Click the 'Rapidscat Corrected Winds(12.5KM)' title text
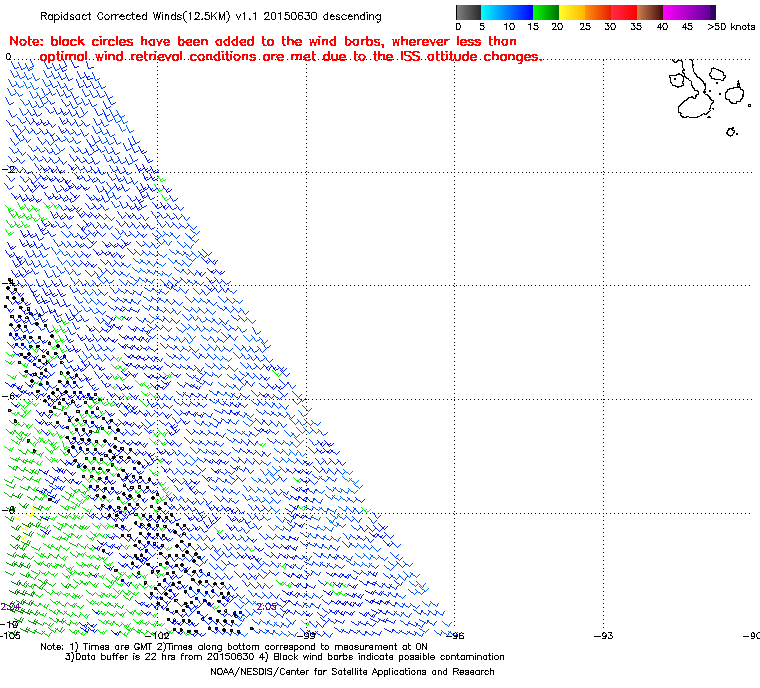The image size is (760, 688). click(x=135, y=16)
